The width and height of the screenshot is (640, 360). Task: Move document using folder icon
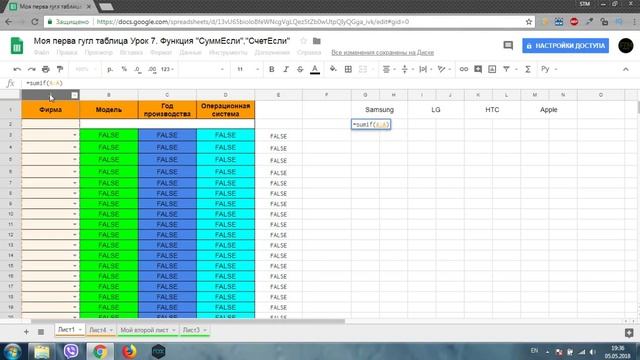pos(317,41)
